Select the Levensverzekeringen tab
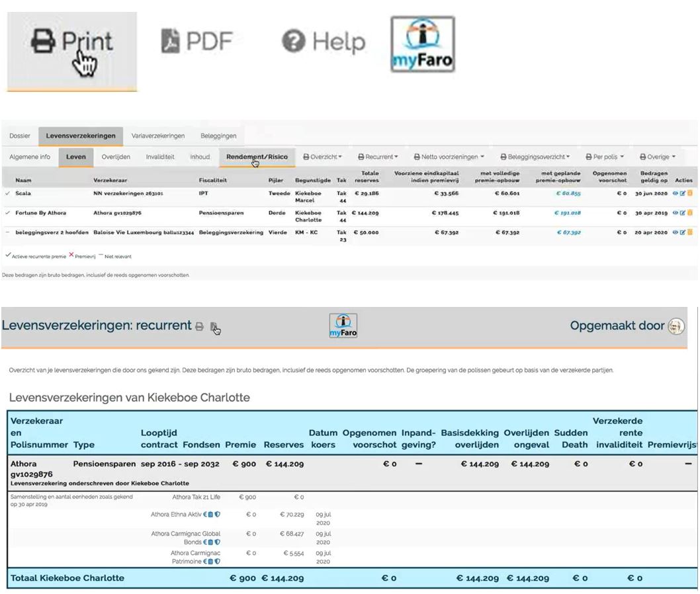Viewport: 700px width, 594px height. tap(81, 136)
